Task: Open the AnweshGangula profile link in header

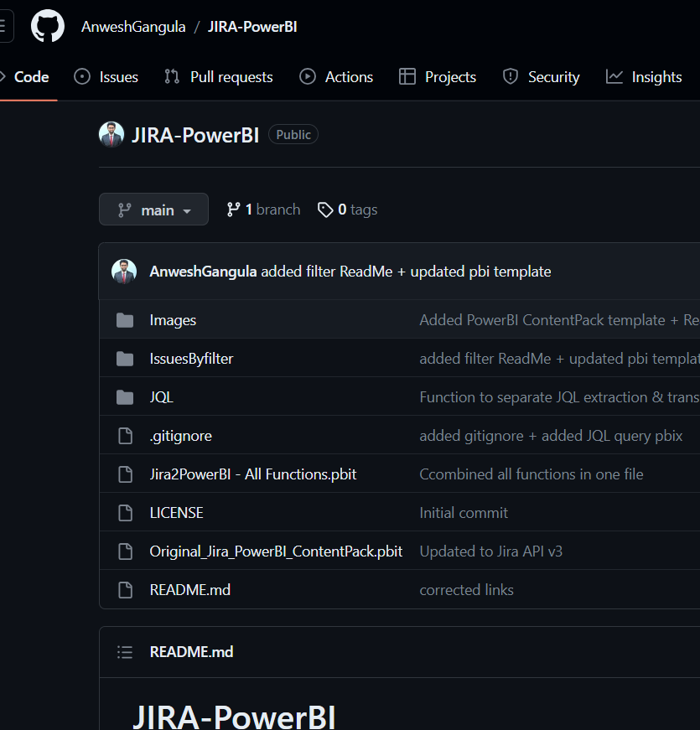Action: [x=133, y=27]
